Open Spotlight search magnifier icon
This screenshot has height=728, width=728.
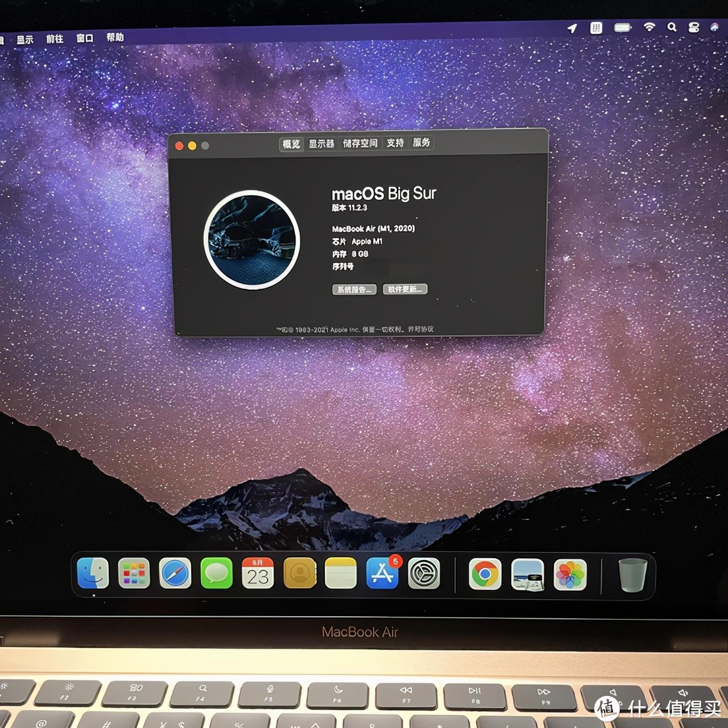point(672,27)
